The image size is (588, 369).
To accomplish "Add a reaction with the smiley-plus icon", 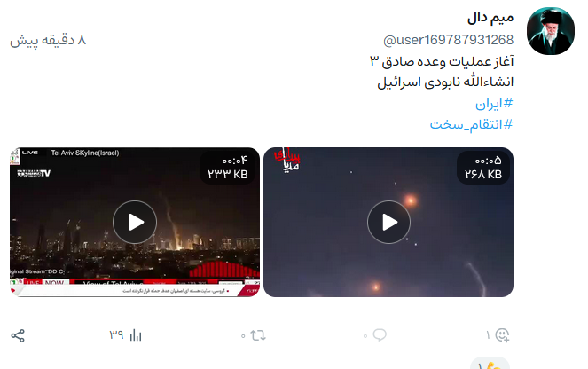I will tap(502, 335).
